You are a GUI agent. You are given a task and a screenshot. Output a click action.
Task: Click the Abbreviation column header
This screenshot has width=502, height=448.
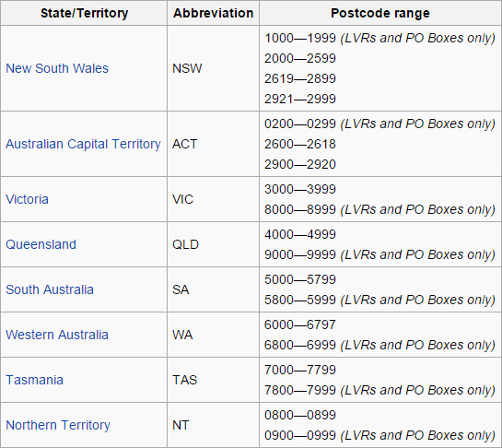(213, 13)
